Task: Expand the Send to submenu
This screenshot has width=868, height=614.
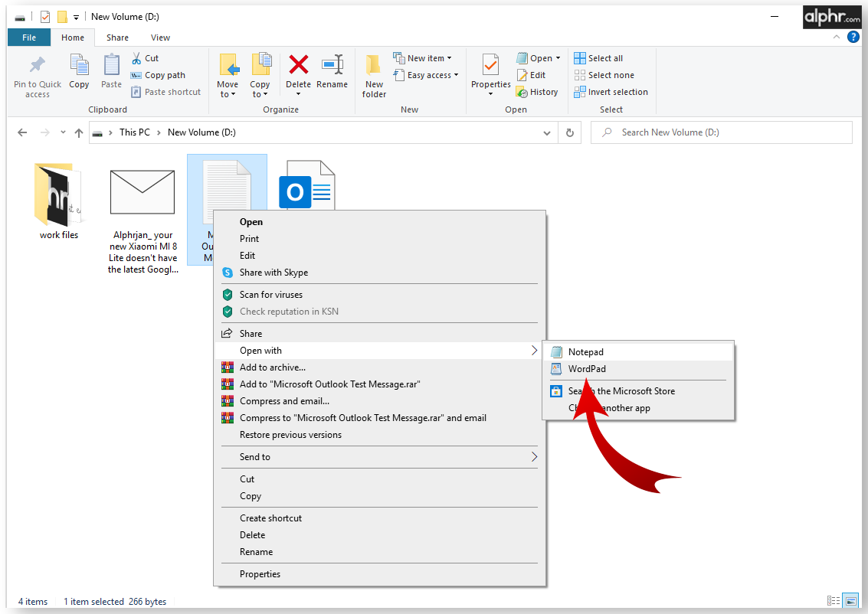Action: [379, 457]
